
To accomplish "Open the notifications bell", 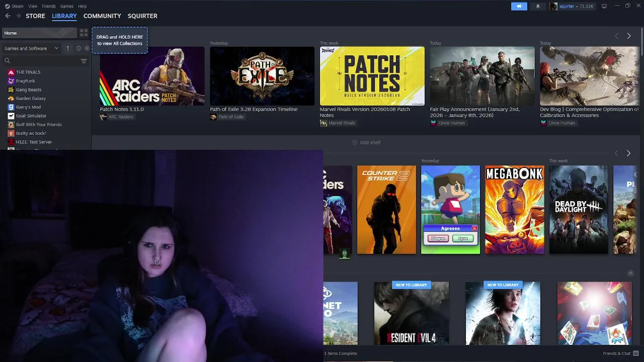I will point(538,6).
